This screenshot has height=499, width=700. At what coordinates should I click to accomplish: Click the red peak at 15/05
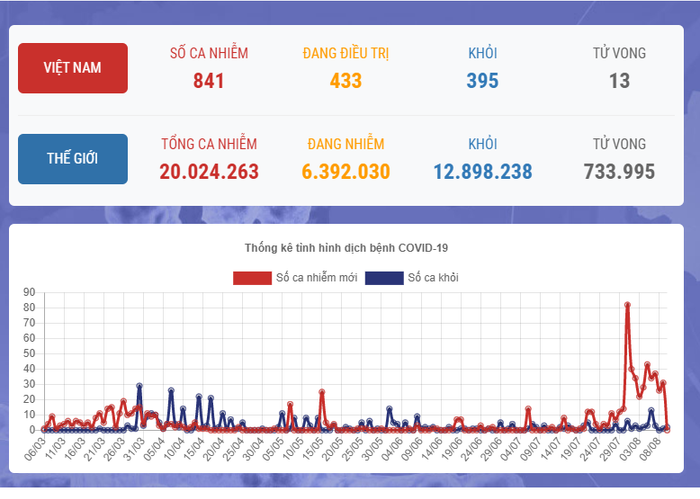pyautogui.click(x=322, y=392)
